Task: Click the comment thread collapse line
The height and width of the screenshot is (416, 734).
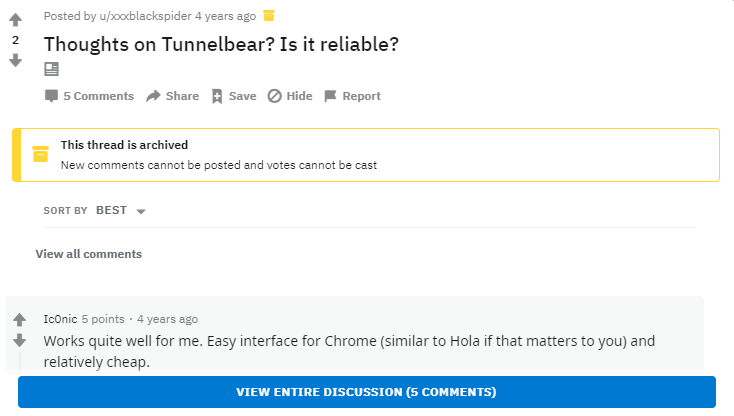Action: [20, 362]
